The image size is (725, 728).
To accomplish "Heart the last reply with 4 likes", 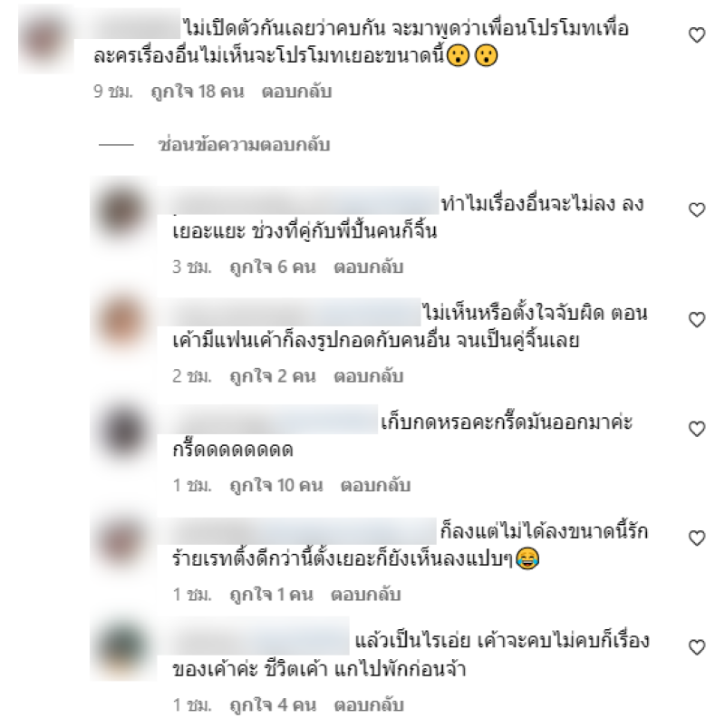I will [697, 646].
